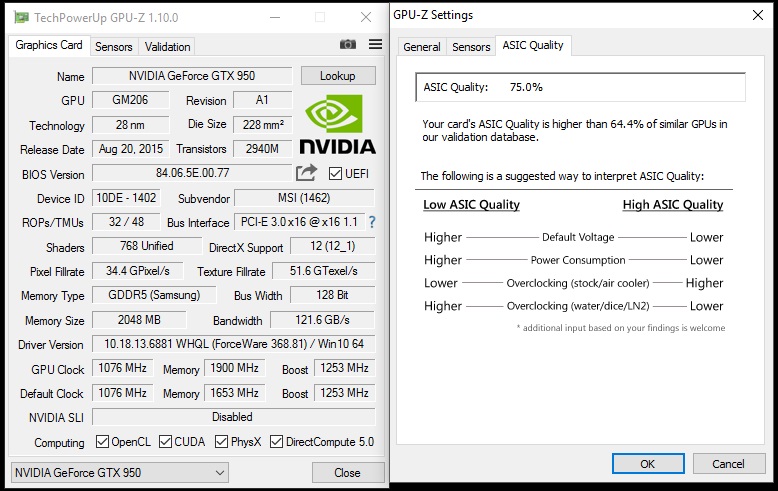Take a screenshot with the camera icon

coord(348,45)
